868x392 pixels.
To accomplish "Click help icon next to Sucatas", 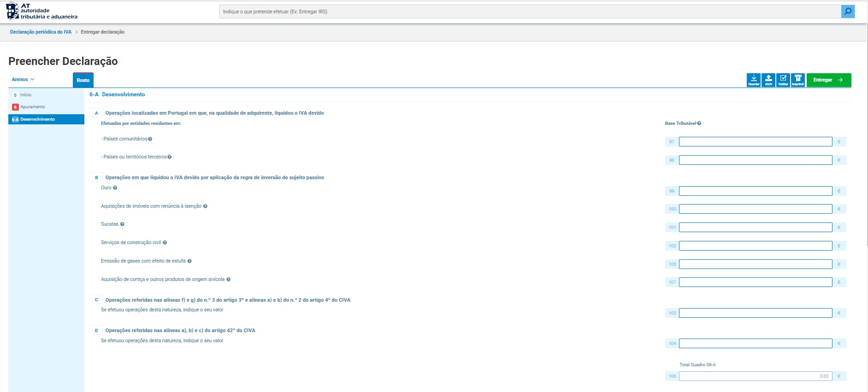I will pyautogui.click(x=122, y=224).
